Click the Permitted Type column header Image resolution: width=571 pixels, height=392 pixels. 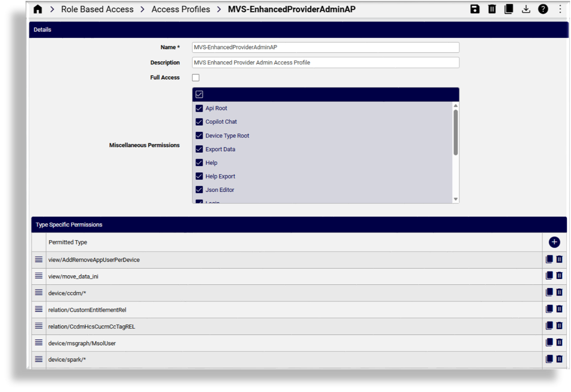[x=68, y=242]
